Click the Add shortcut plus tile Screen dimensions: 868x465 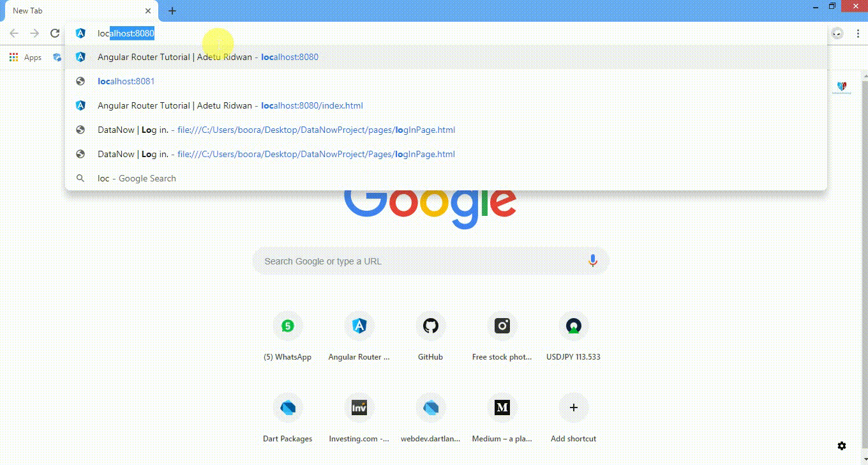coord(573,419)
